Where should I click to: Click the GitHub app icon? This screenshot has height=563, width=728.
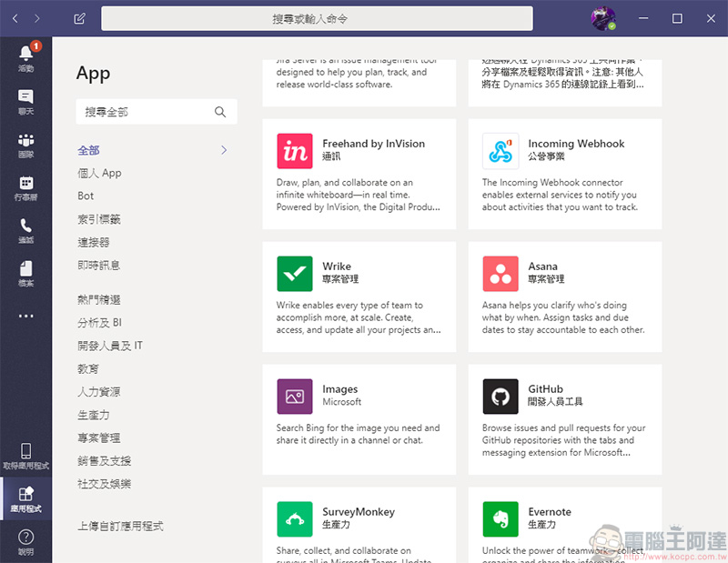pyautogui.click(x=500, y=397)
